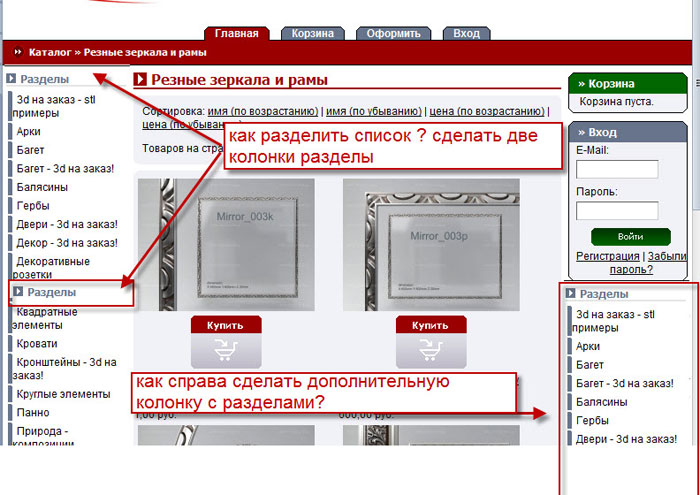Click the double-arrow icon before Каталог

point(18,52)
